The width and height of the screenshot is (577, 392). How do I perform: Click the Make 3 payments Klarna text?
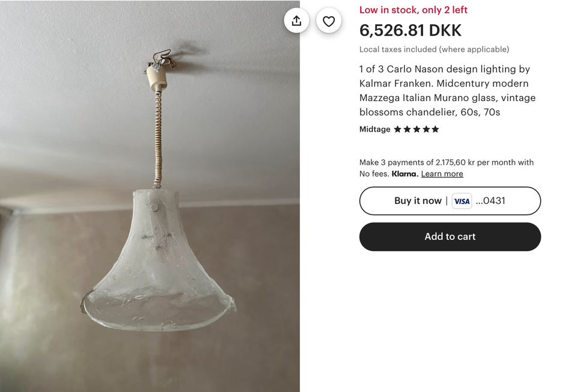(x=446, y=162)
